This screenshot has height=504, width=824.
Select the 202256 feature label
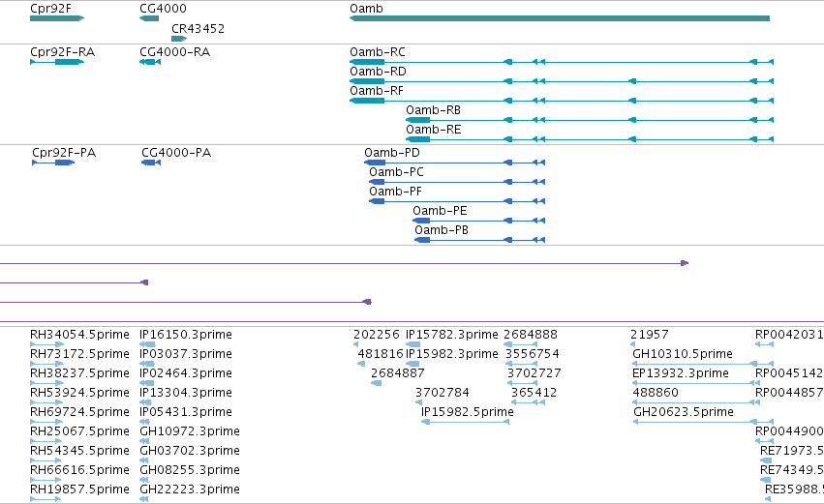(x=377, y=335)
